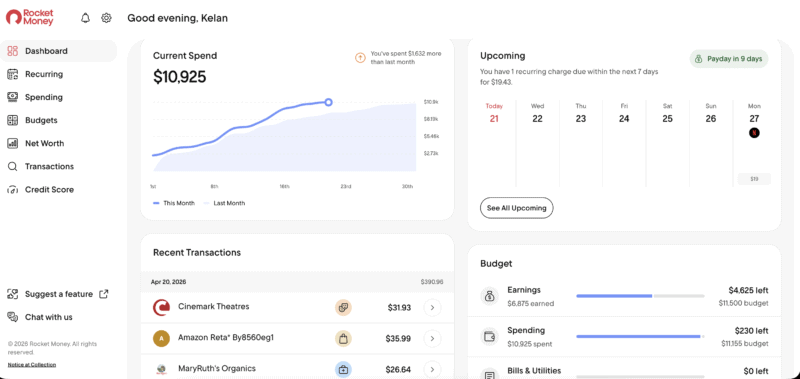Screen dimensions: 800x379
Task: Click MaryRuth's medical category icon
Action: pos(343,369)
